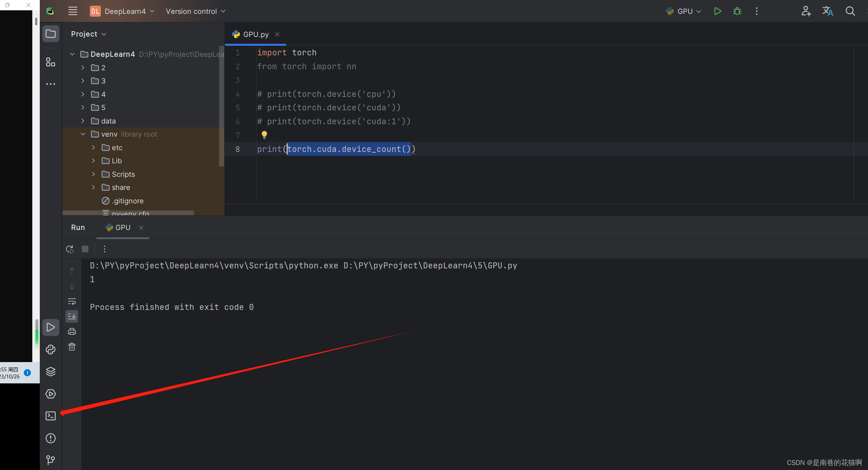The image size is (868, 470).
Task: Click the Run panel title
Action: click(78, 228)
